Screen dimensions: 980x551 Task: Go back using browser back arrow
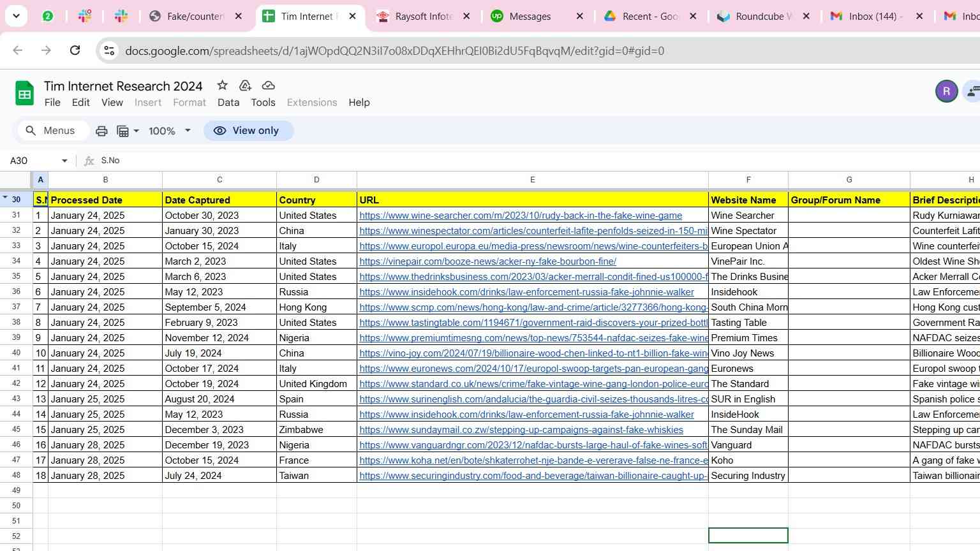18,50
